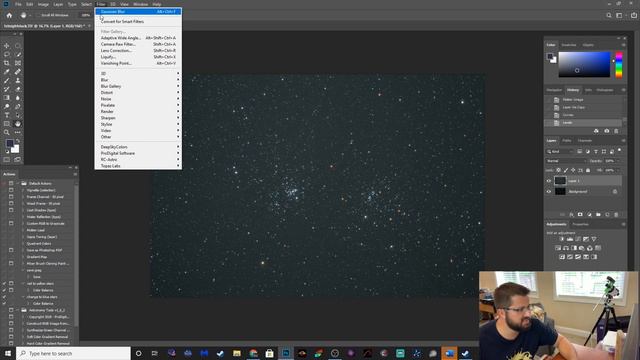Add layer mask from Layers panel footer
Viewport: 640px width, 360px height.
tap(580, 214)
